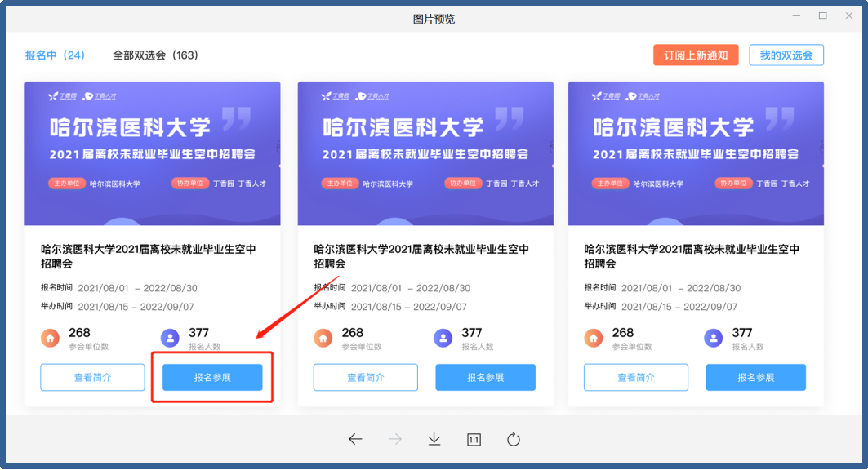
Task: Click the 主办单位 tag on the first poster
Action: click(x=66, y=184)
